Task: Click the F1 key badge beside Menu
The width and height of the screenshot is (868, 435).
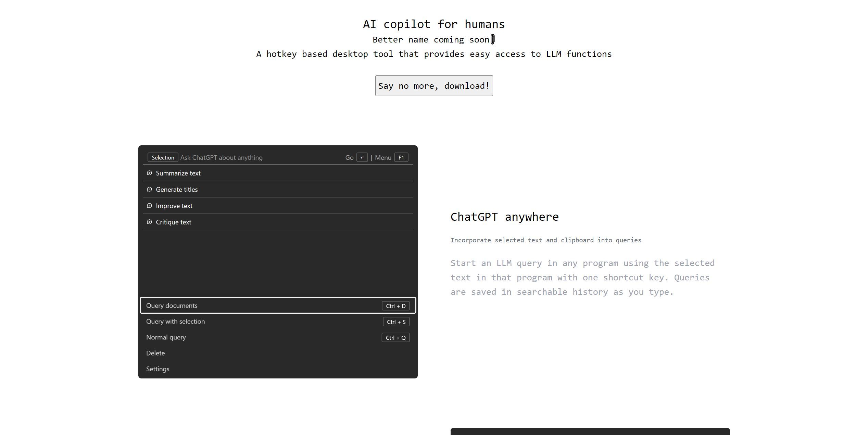Action: click(x=401, y=157)
